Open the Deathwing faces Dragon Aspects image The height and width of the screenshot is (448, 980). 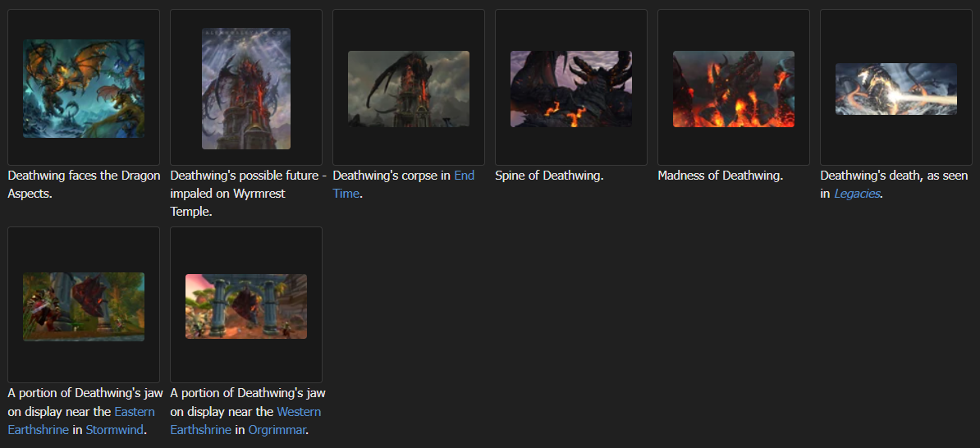(84, 89)
